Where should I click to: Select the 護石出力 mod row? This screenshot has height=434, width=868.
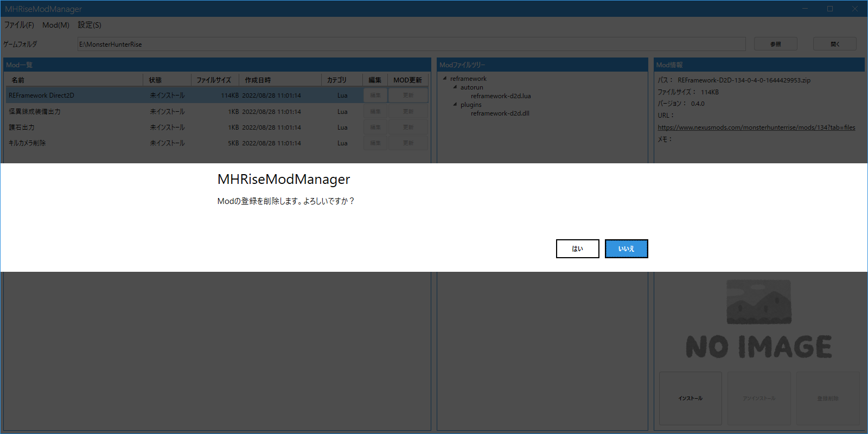(217, 127)
